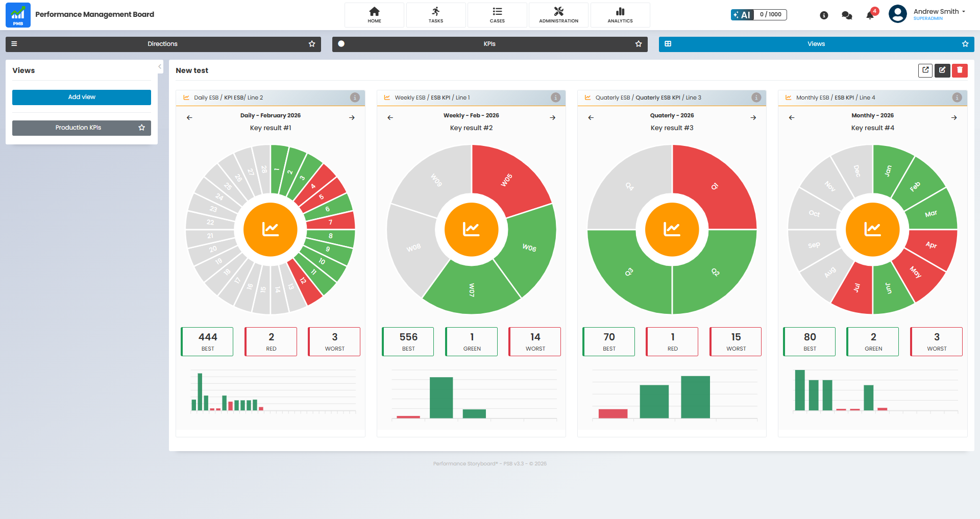This screenshot has width=980, height=519.
Task: Click orange chart center of Key result #2
Action: click(x=471, y=229)
